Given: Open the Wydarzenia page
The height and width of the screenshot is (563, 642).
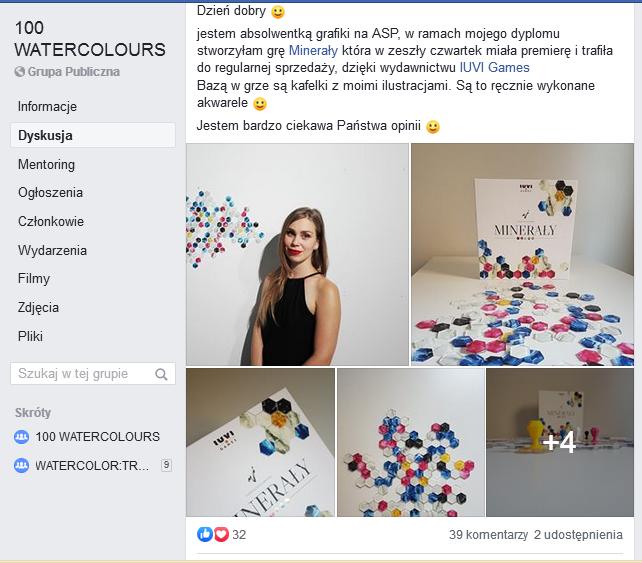Looking at the screenshot, I should click(x=52, y=250).
